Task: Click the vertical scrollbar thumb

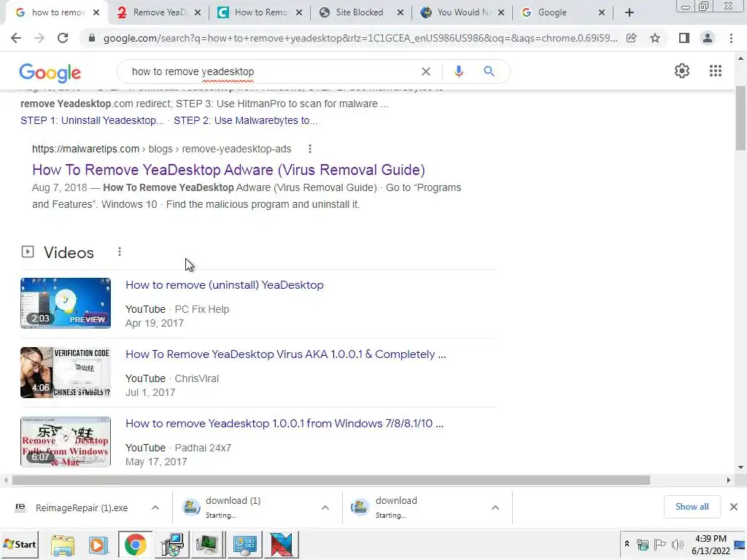Action: point(740,118)
